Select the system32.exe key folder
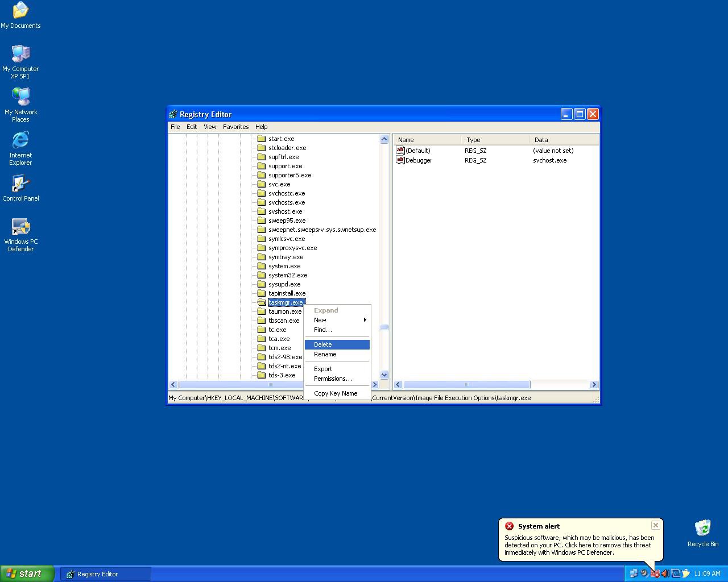The image size is (728, 582). coord(287,275)
